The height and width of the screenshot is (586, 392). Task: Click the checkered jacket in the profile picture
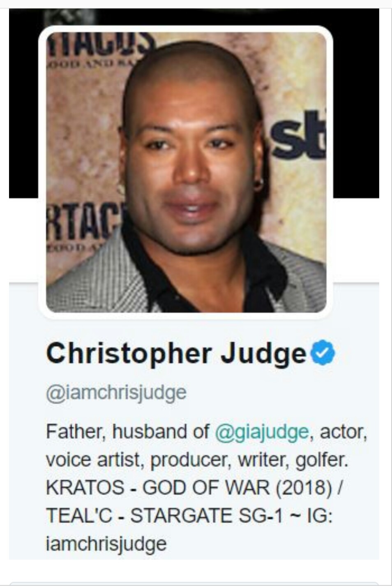point(95,280)
